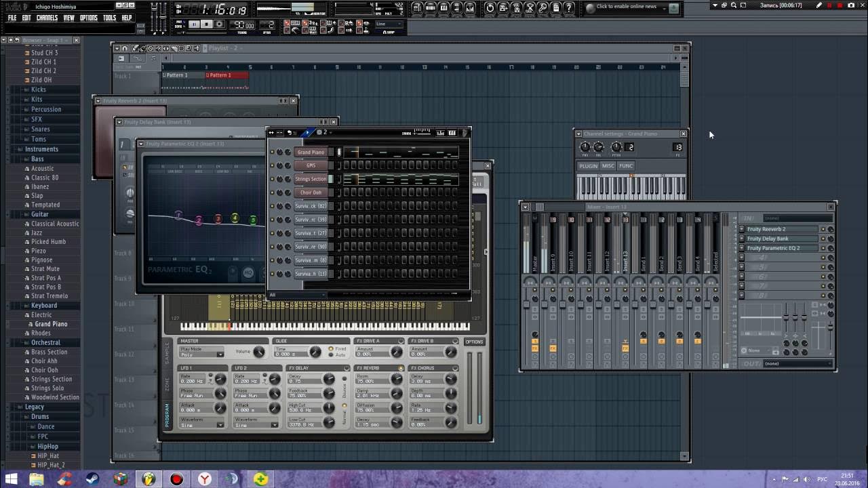
Task: Open the mixer IN (none) dropdown
Action: pos(798,218)
